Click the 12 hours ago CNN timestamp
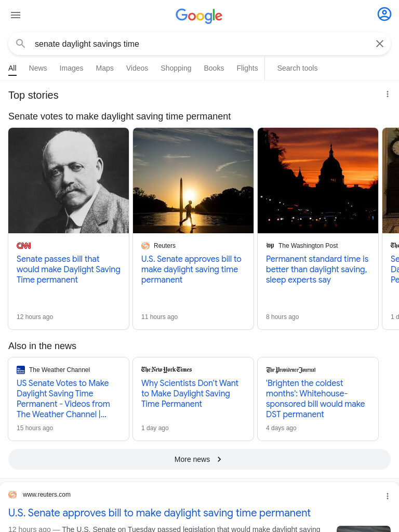The width and height of the screenshot is (399, 532). coord(35,317)
